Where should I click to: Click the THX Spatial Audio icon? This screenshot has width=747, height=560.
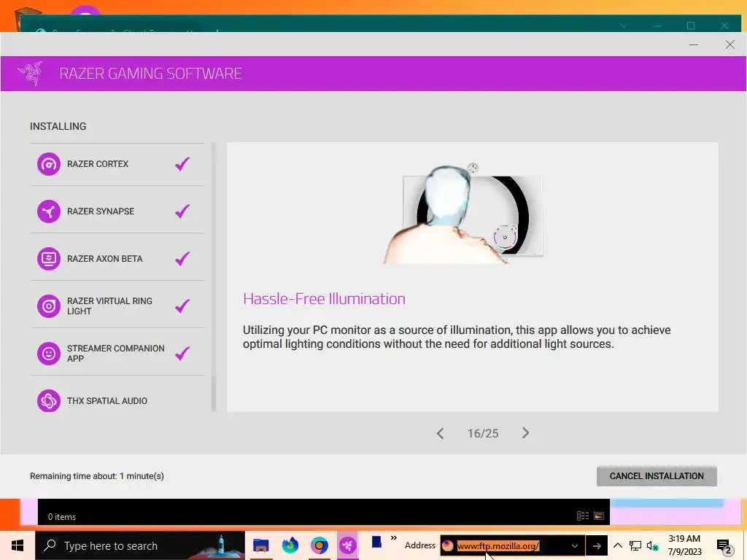tap(49, 401)
